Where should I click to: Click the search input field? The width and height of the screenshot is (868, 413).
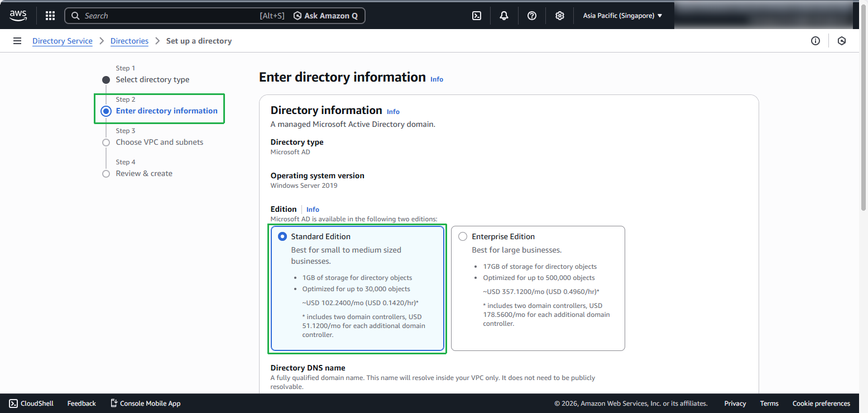[x=167, y=16]
